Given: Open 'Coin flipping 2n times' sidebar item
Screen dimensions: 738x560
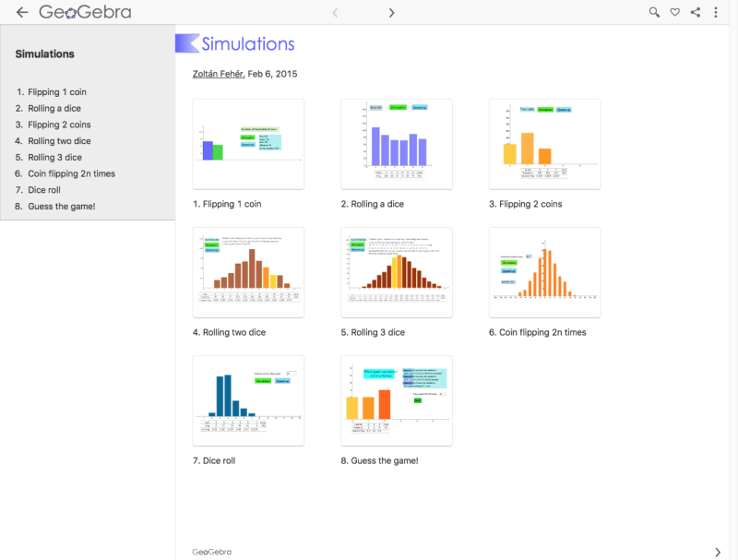Looking at the screenshot, I should click(71, 173).
